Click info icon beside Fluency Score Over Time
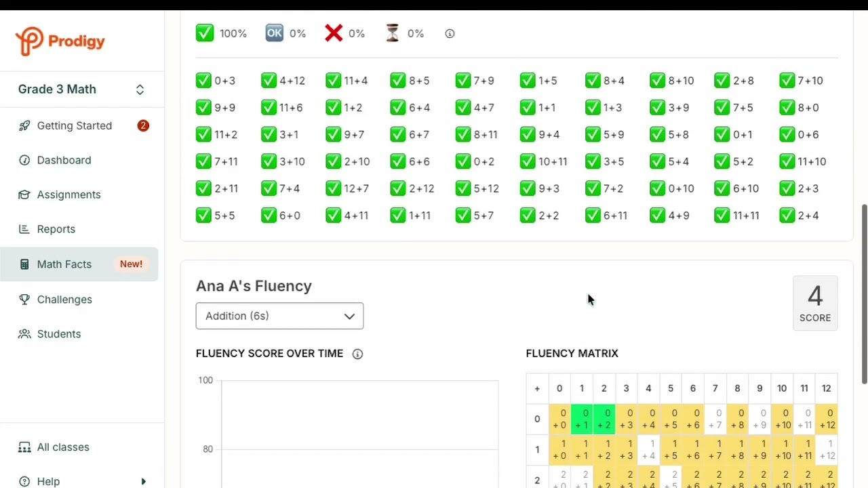The height and width of the screenshot is (488, 868). (x=357, y=354)
